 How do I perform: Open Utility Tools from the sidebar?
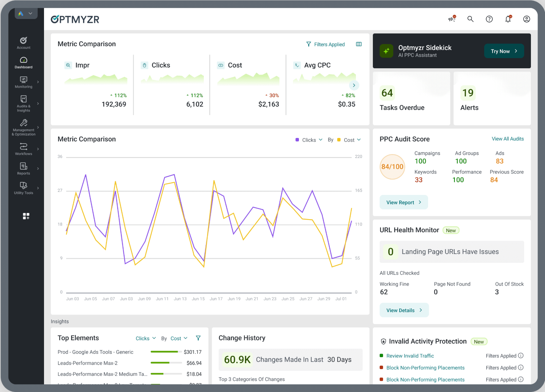(x=23, y=188)
